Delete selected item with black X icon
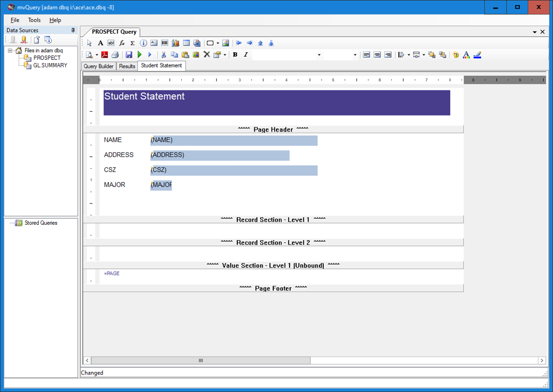Viewport: 553px width, 392px height. point(207,55)
